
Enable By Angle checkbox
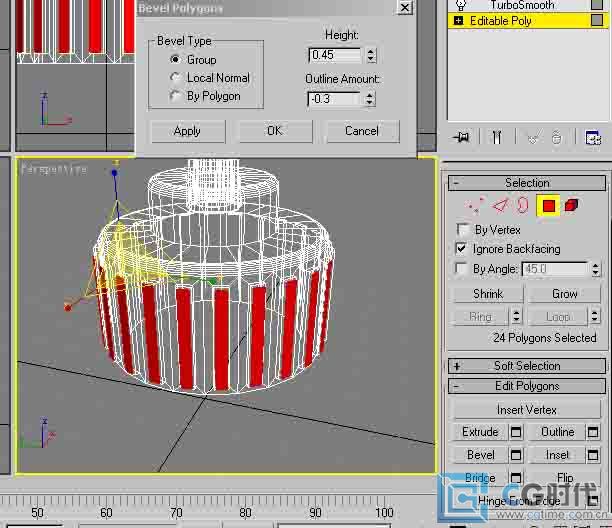click(461, 268)
